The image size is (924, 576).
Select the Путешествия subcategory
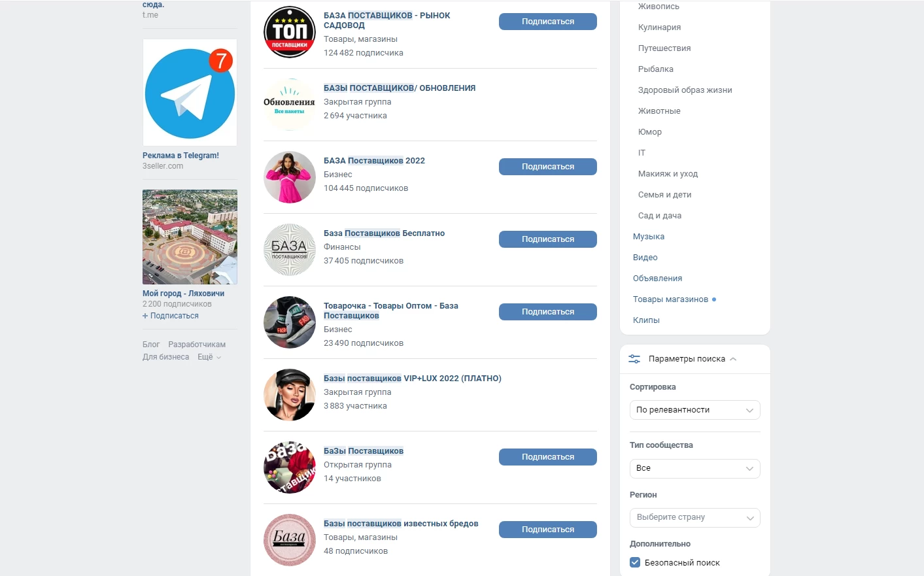(x=664, y=48)
